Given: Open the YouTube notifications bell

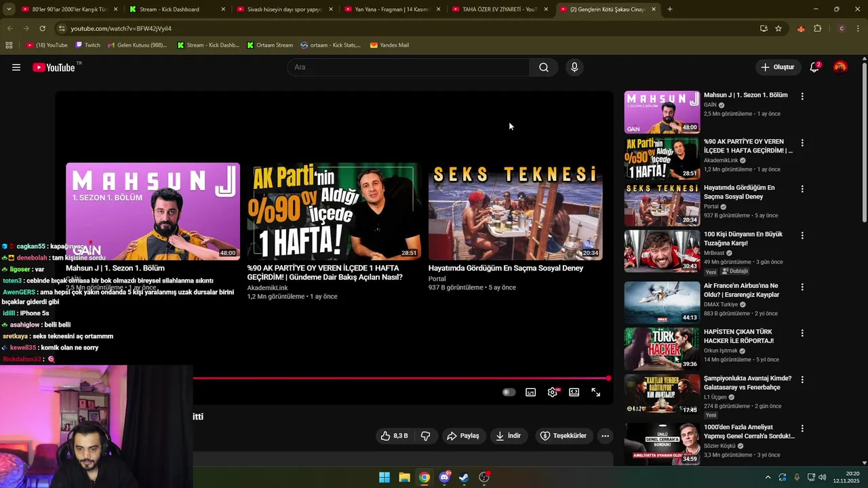Looking at the screenshot, I should tap(814, 67).
